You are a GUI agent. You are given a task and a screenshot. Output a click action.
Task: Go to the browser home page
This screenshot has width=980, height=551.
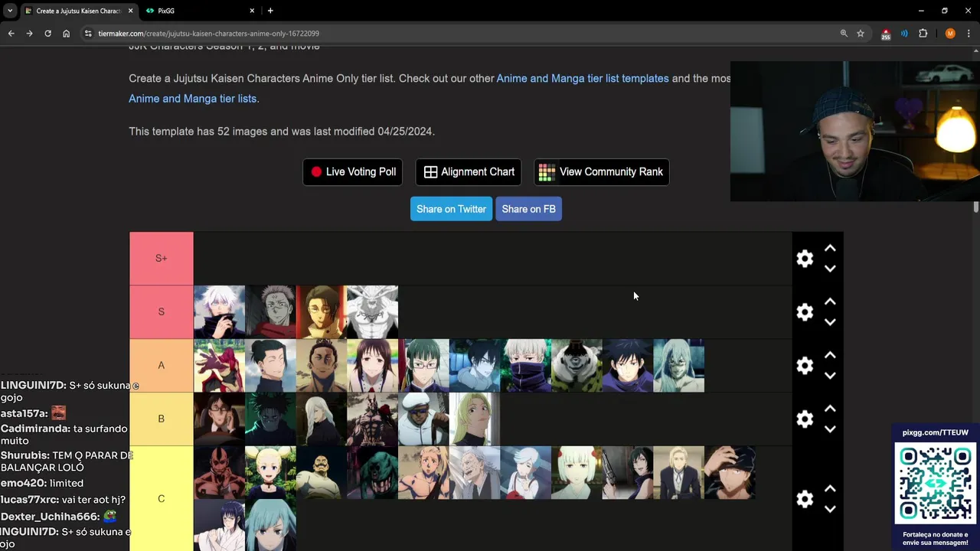click(x=66, y=34)
